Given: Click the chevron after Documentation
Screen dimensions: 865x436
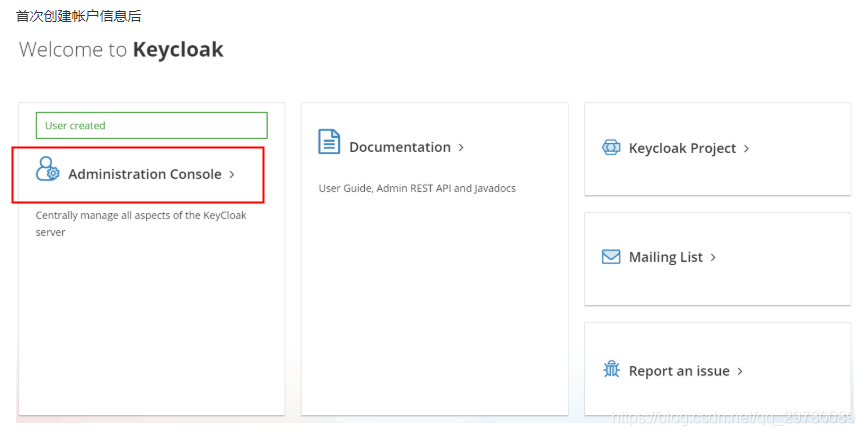Looking at the screenshot, I should tap(461, 147).
